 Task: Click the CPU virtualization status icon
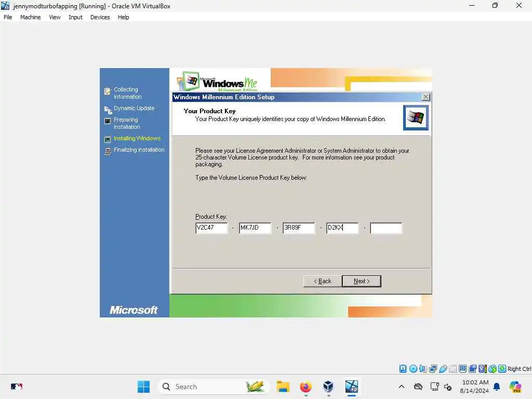(x=483, y=368)
